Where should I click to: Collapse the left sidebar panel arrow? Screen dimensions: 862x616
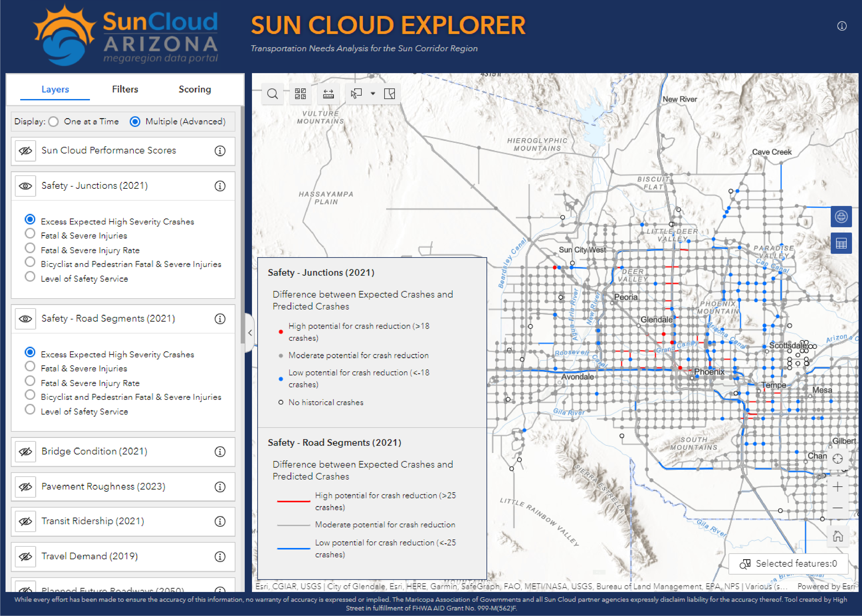(250, 333)
